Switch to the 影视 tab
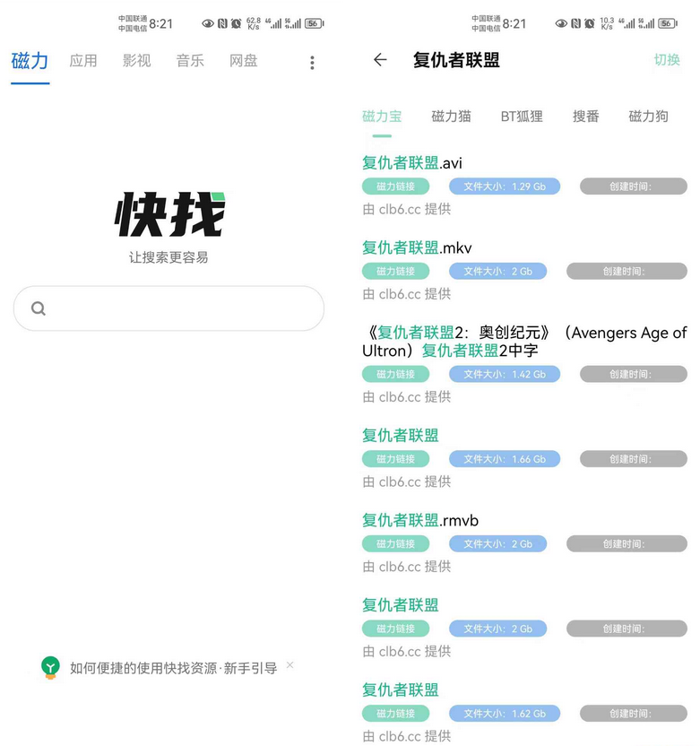This screenshot has width=700, height=746. pos(136,61)
